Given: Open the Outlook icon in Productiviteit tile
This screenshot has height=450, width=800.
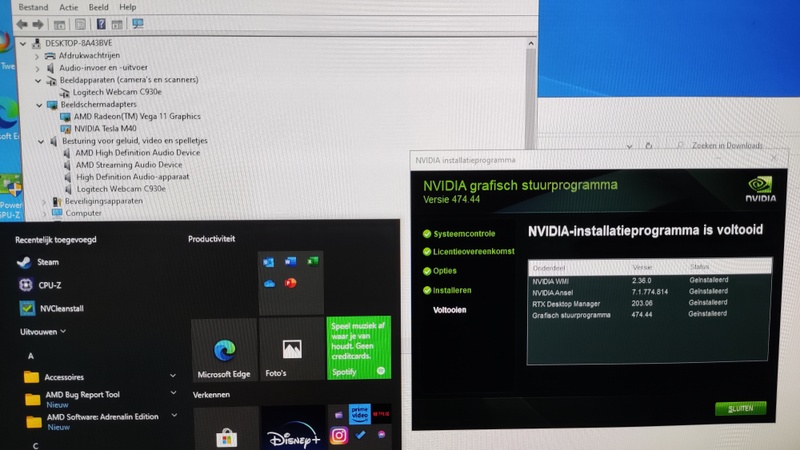Looking at the screenshot, I should (268, 262).
